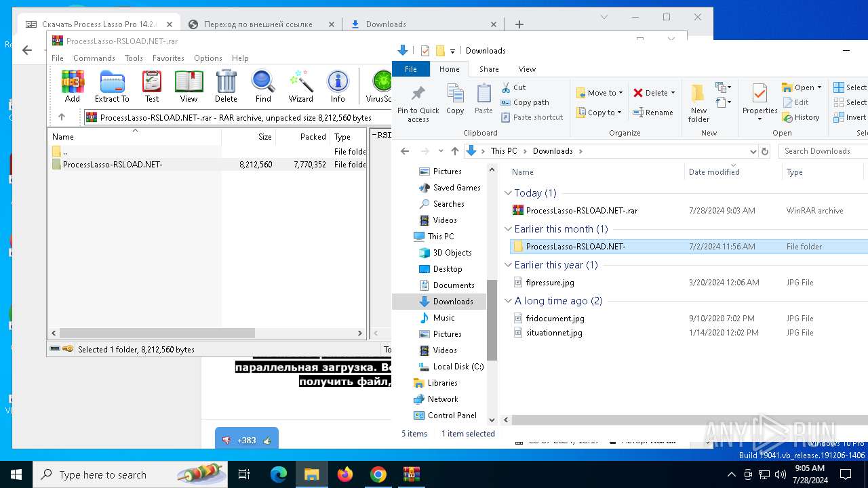
Task: Click New folder in Explorer ribbon
Action: (698, 104)
